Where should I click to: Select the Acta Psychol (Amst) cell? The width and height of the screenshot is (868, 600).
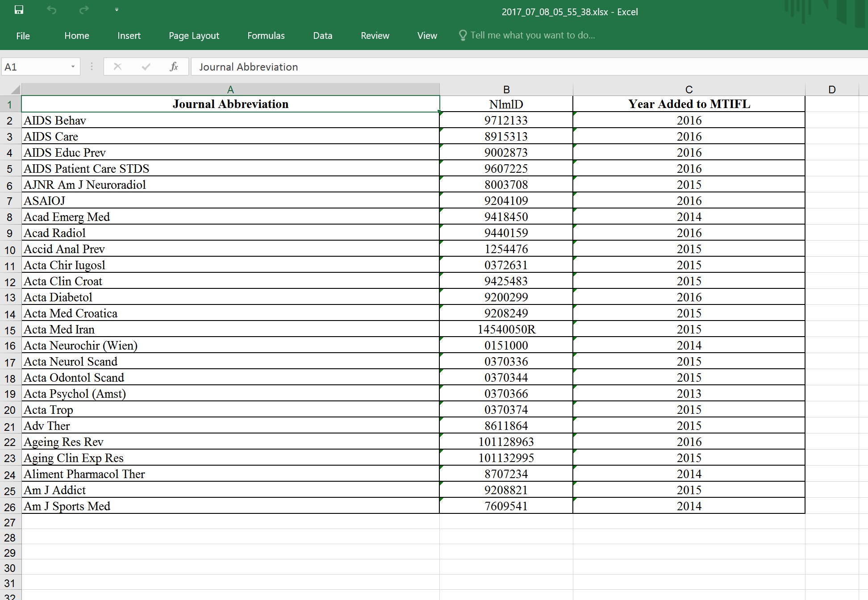point(230,393)
